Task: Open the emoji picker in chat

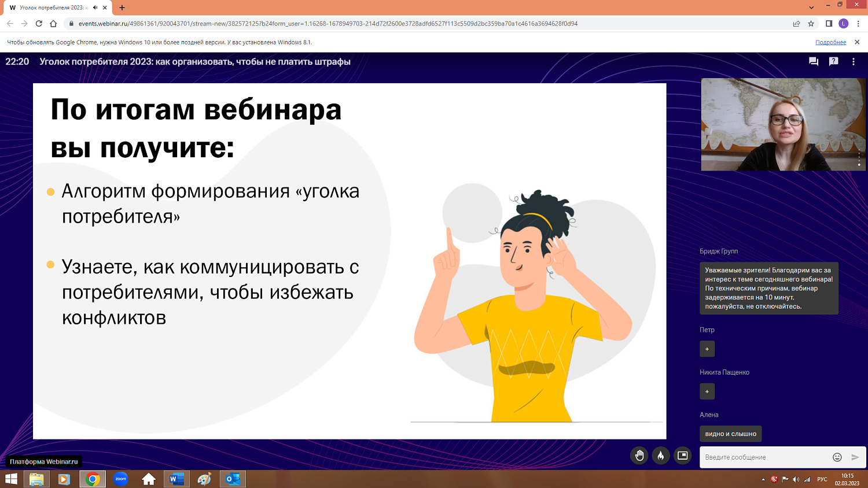Action: click(837, 457)
